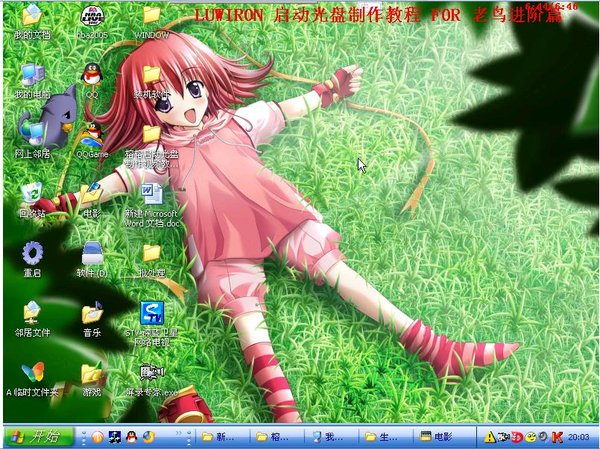Open the QQGame desktop shortcut
600x449 pixels.
click(91, 133)
